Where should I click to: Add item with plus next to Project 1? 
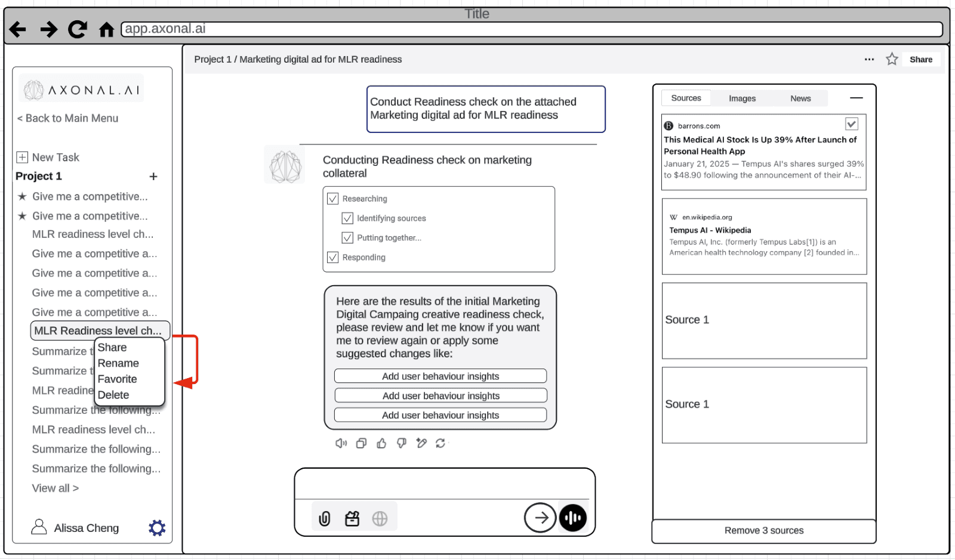pyautogui.click(x=153, y=177)
